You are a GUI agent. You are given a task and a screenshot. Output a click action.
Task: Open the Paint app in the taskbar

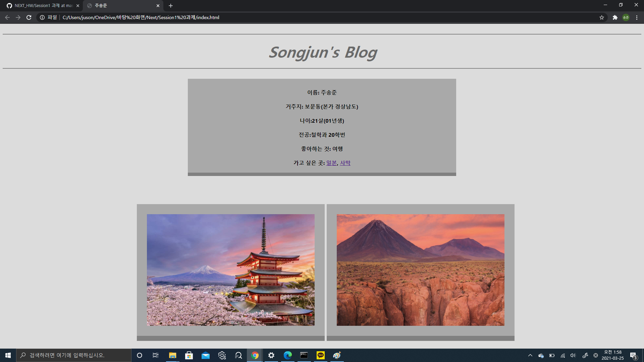coord(337,355)
